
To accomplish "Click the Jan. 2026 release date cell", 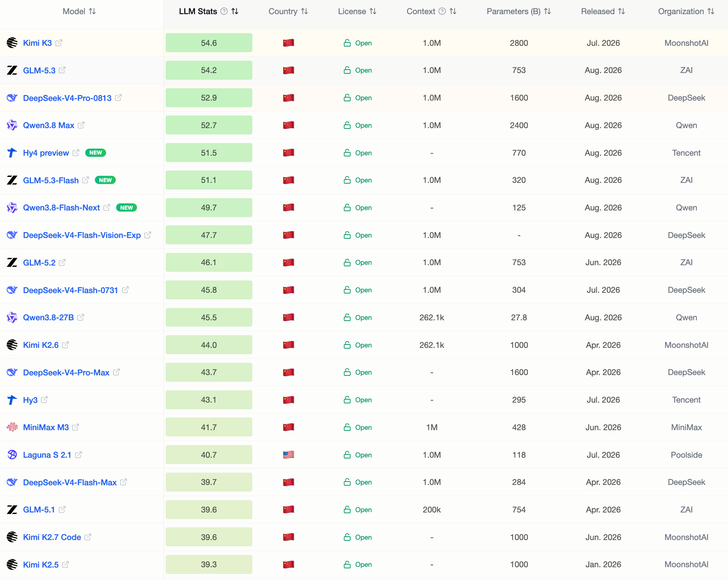I will click(x=603, y=564).
